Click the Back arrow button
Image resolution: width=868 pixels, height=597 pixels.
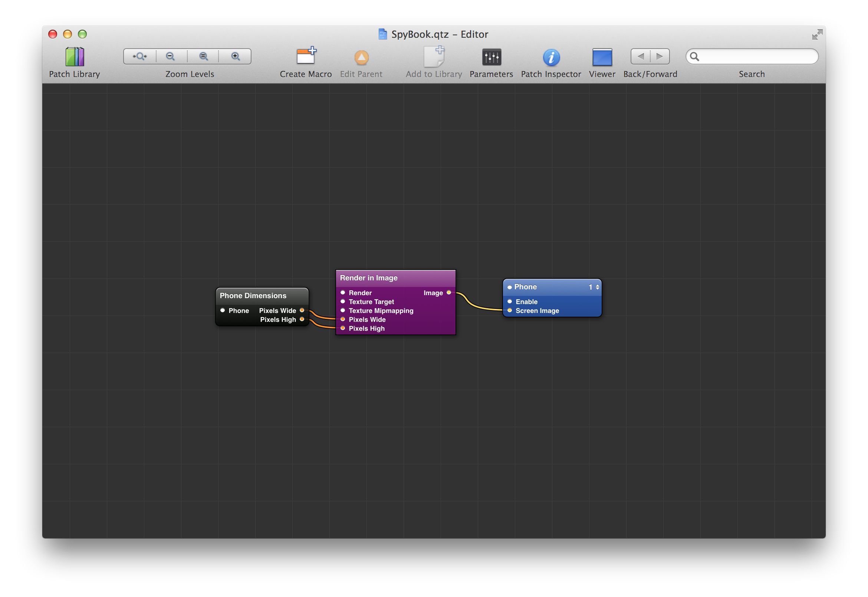click(x=641, y=56)
